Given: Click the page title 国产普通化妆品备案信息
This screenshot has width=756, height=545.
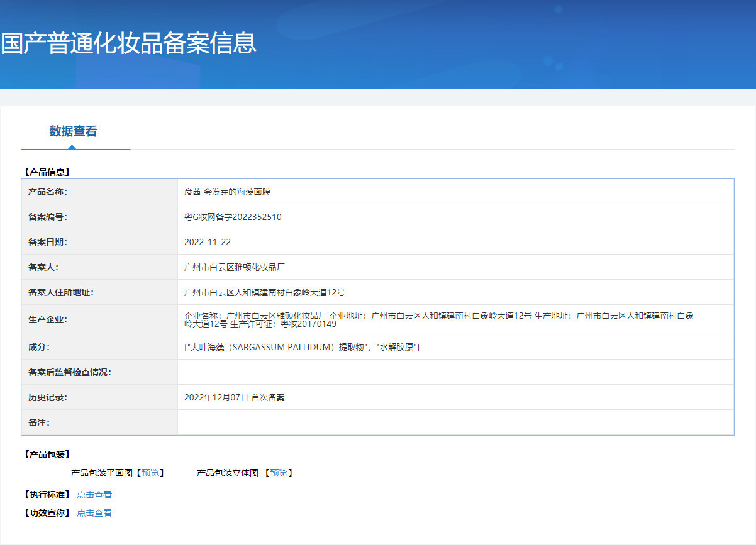Looking at the screenshot, I should click(x=128, y=43).
